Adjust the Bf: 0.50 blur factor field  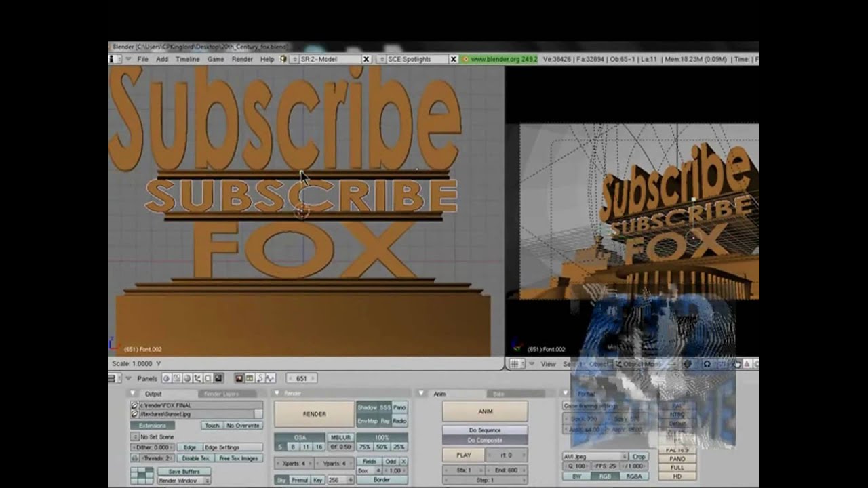pyautogui.click(x=340, y=447)
